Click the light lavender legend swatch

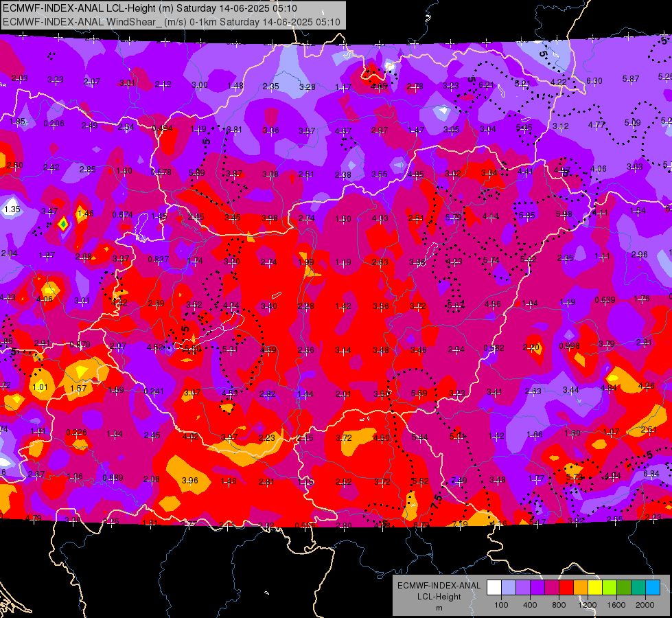[x=509, y=587]
